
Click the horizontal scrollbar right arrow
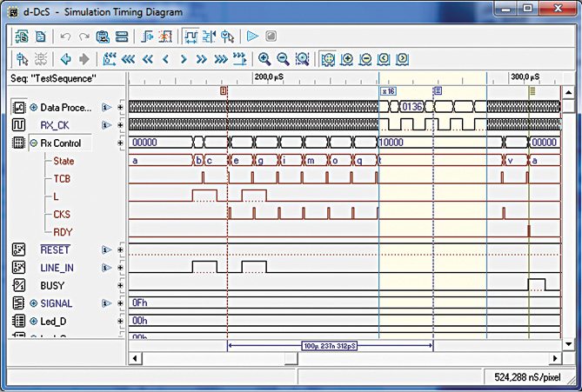[556, 357]
